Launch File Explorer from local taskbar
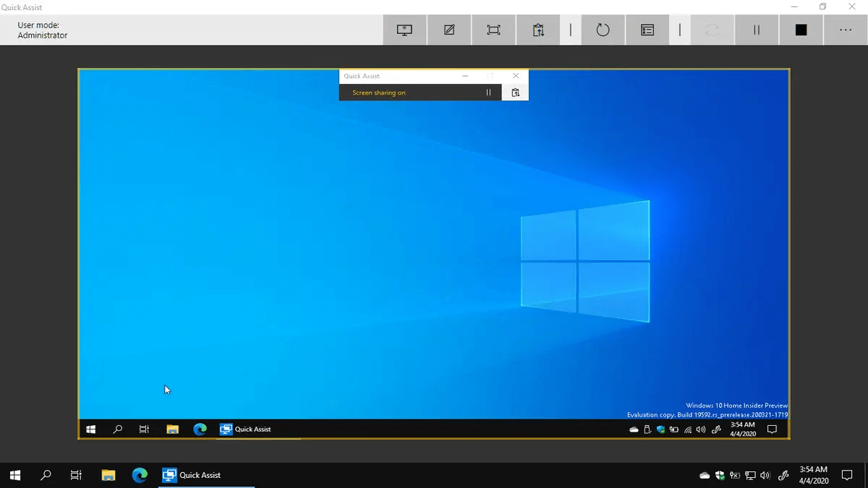The image size is (868, 488). coord(109,475)
